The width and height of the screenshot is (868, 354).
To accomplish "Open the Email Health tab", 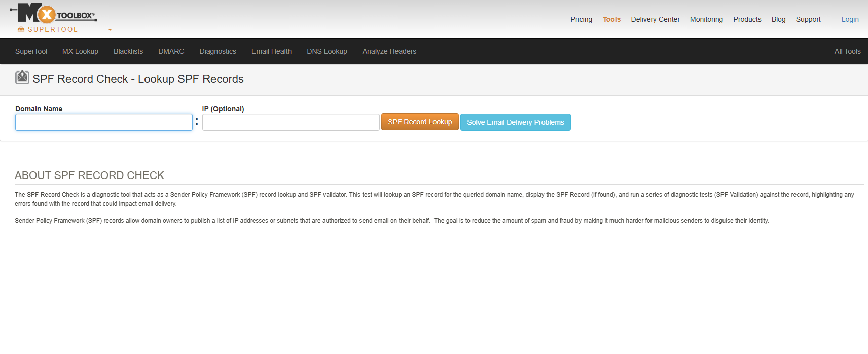I will [x=271, y=51].
